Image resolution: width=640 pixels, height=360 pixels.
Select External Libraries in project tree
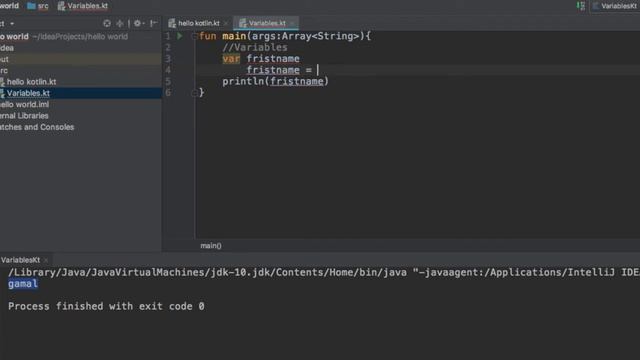(x=80, y=116)
